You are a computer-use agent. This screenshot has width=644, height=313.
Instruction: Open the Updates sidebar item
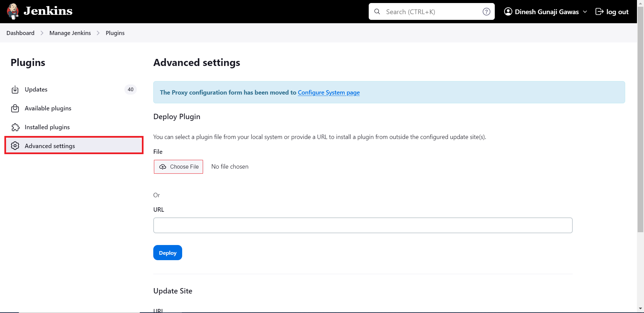pyautogui.click(x=74, y=90)
